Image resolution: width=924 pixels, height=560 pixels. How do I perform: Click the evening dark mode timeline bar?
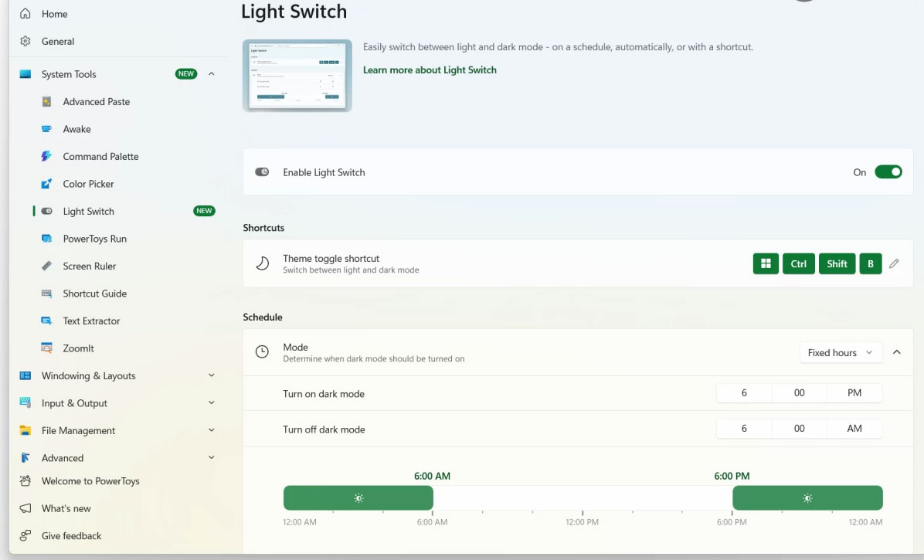807,497
